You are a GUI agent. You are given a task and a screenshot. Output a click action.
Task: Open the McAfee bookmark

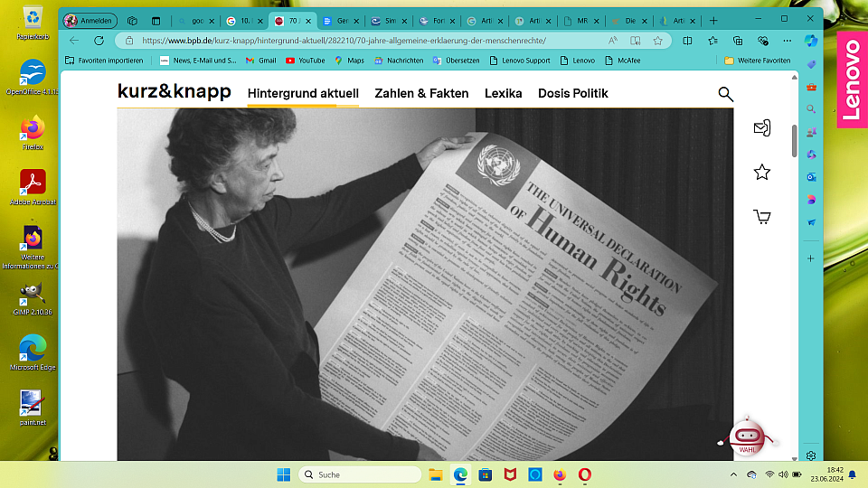point(623,61)
